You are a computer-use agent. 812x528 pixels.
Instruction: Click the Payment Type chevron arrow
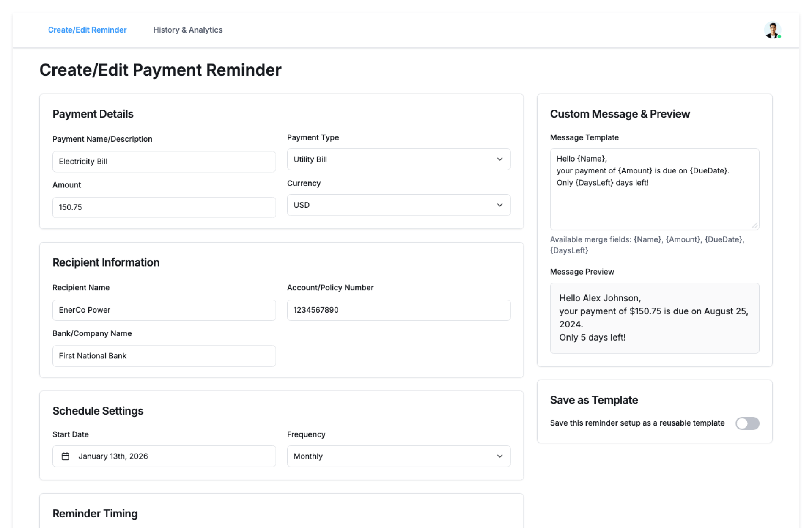click(499, 159)
